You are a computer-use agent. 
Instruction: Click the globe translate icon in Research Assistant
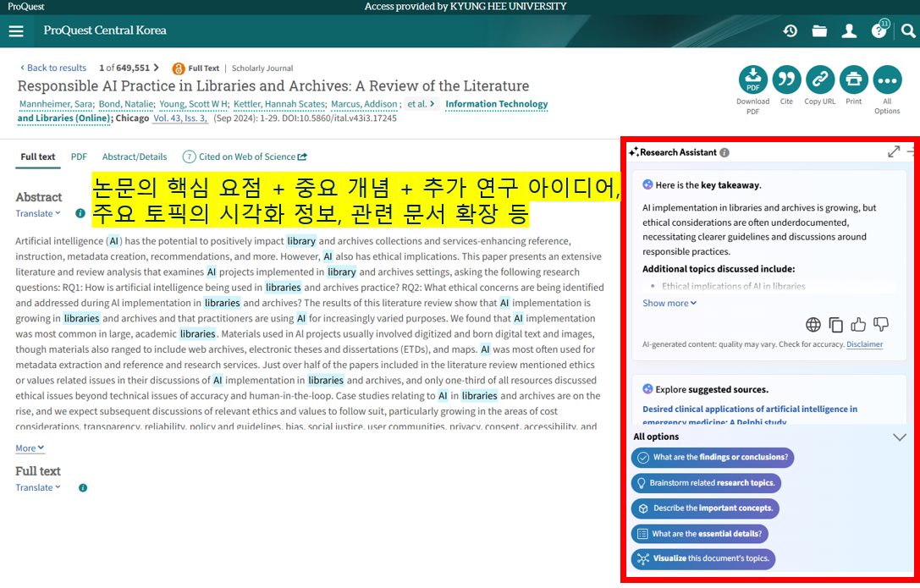tap(813, 324)
